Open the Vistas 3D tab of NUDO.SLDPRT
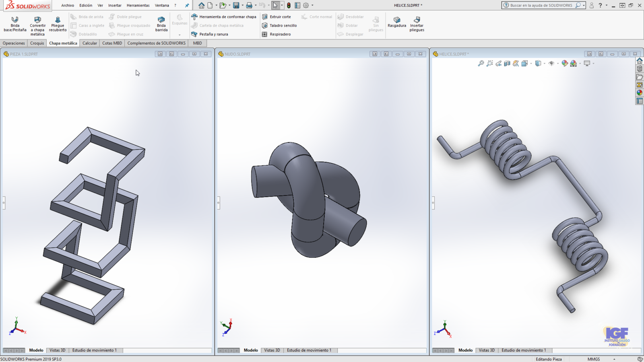This screenshot has height=362, width=644. point(272,350)
